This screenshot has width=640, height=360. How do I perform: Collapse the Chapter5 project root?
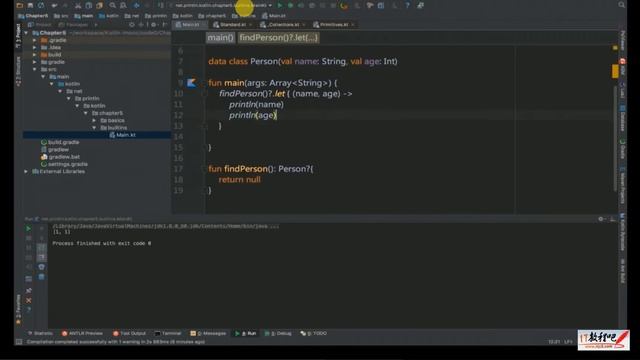(x=27, y=33)
